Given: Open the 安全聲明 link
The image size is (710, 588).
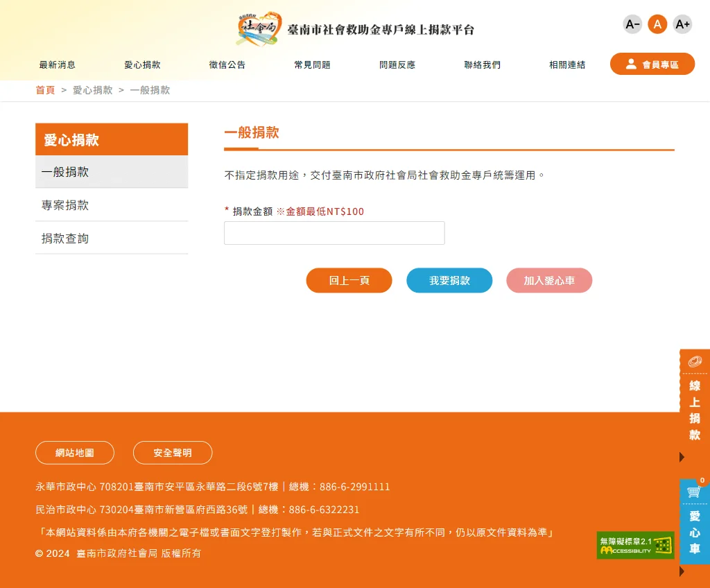Looking at the screenshot, I should coord(173,453).
